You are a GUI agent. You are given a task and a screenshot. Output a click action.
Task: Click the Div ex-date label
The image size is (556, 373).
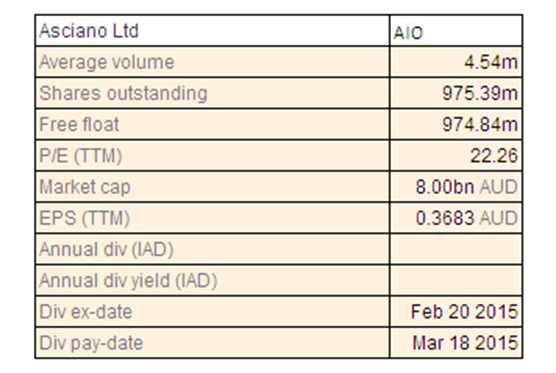click(x=85, y=312)
